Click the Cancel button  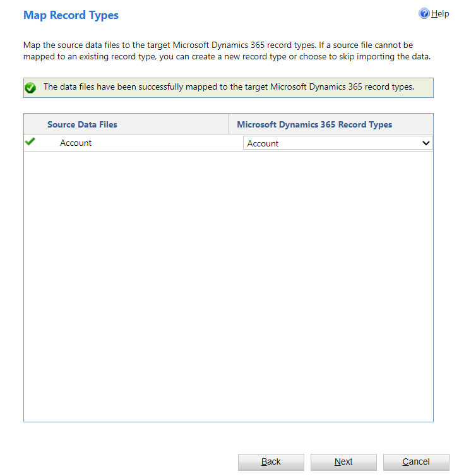[416, 461]
